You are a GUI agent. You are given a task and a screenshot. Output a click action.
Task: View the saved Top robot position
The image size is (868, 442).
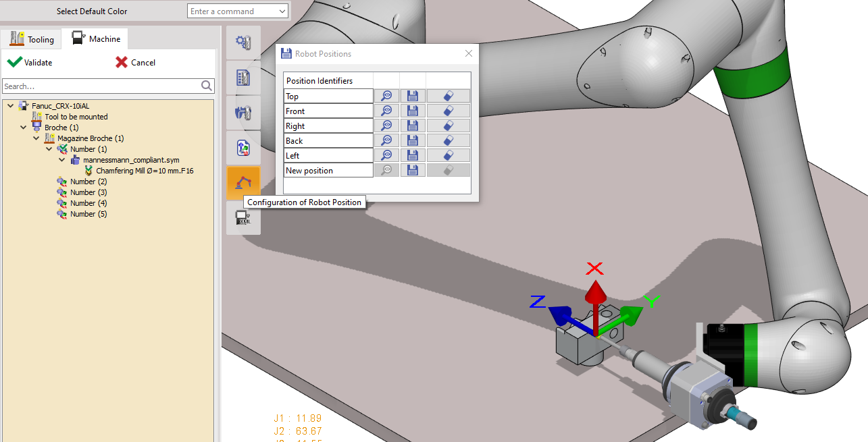point(386,95)
